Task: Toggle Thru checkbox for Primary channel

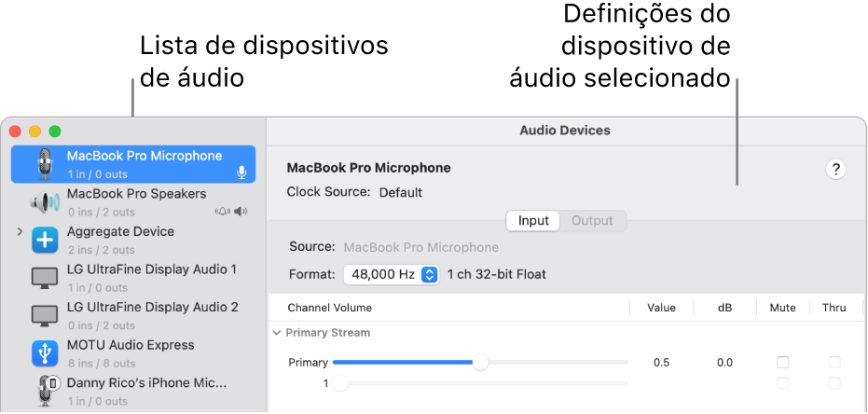Action: pos(834,362)
